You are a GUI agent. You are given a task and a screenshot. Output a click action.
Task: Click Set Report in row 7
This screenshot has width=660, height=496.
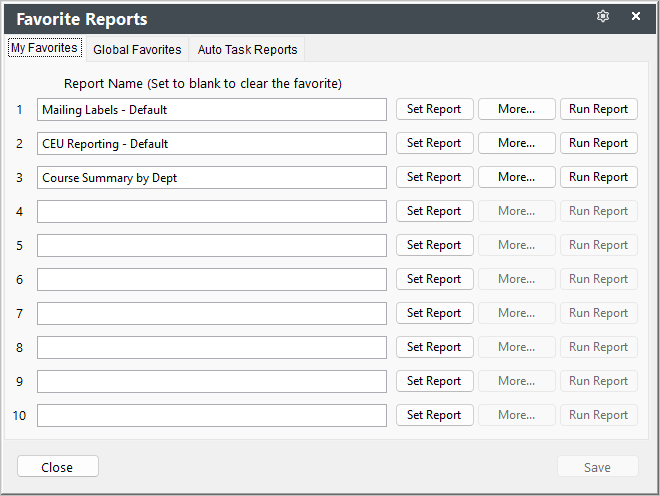tap(434, 313)
